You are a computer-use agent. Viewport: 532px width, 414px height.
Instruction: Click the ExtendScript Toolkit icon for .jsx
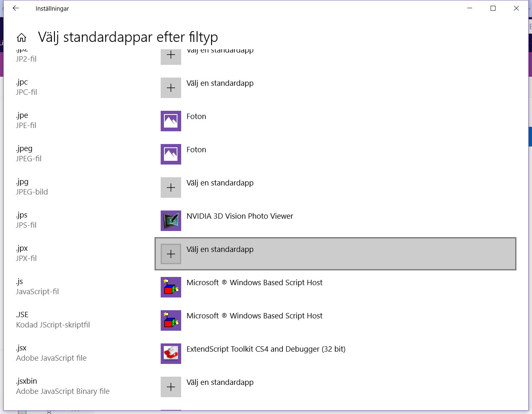pos(171,354)
